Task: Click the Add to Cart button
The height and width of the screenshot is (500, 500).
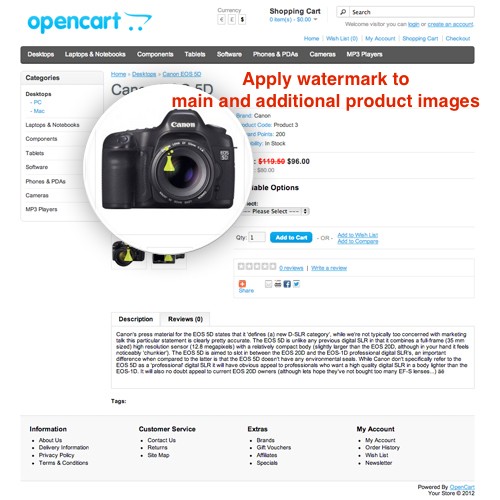Action: click(291, 237)
